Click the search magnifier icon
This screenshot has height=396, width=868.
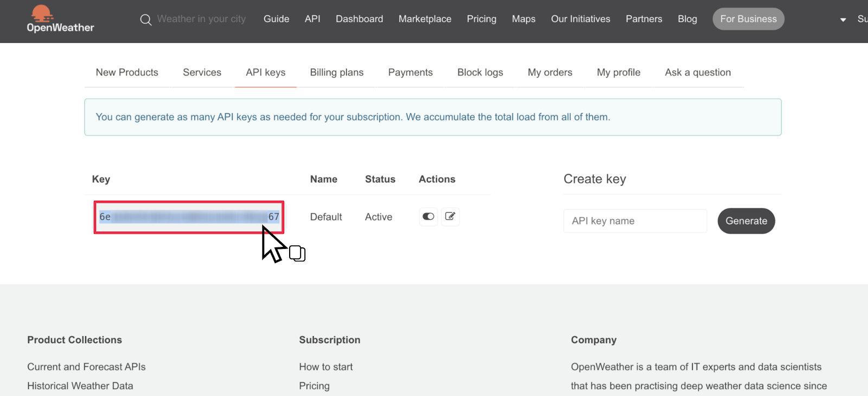(x=145, y=20)
